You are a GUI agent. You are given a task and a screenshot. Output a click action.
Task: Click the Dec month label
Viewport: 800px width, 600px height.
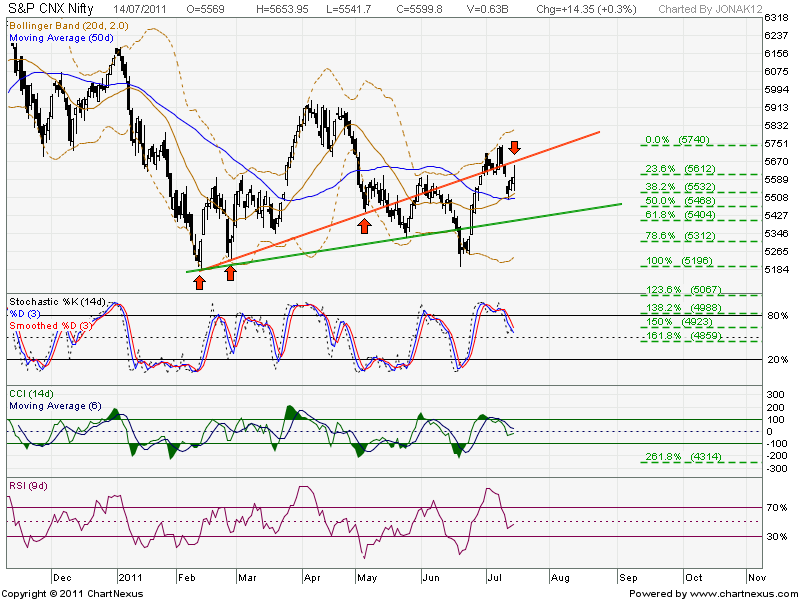pos(62,578)
